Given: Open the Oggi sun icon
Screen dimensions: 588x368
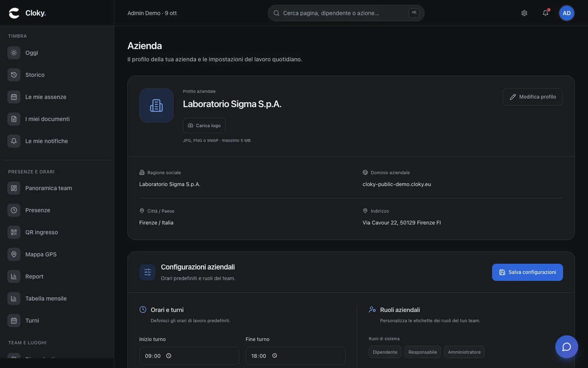Looking at the screenshot, I should 14,53.
